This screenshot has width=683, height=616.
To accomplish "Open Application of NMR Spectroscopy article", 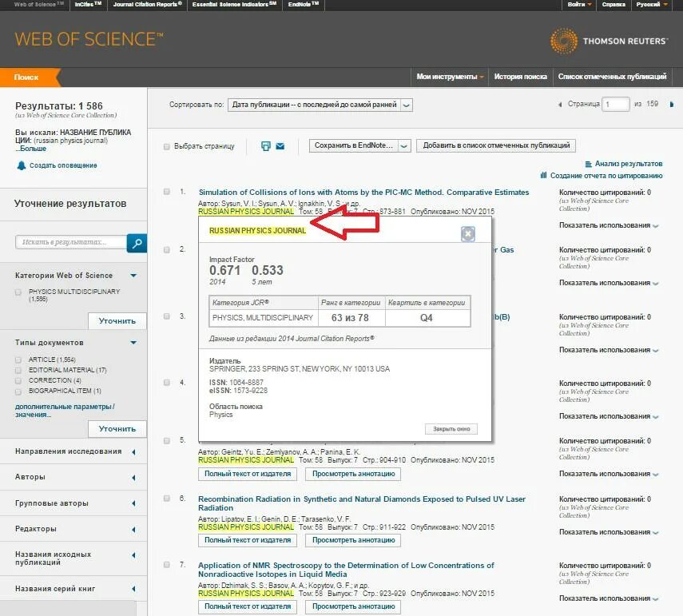I will click(346, 570).
